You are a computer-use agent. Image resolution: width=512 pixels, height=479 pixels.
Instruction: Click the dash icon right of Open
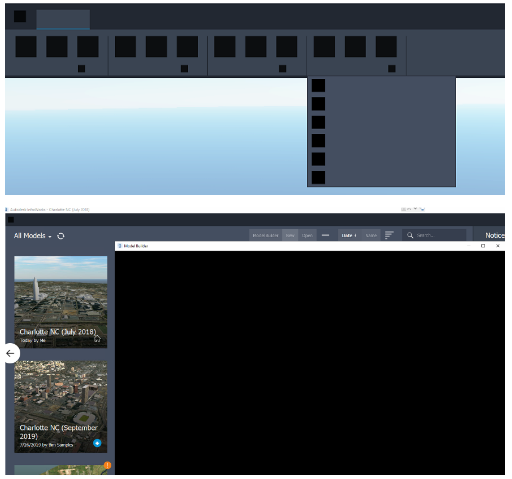pos(326,235)
